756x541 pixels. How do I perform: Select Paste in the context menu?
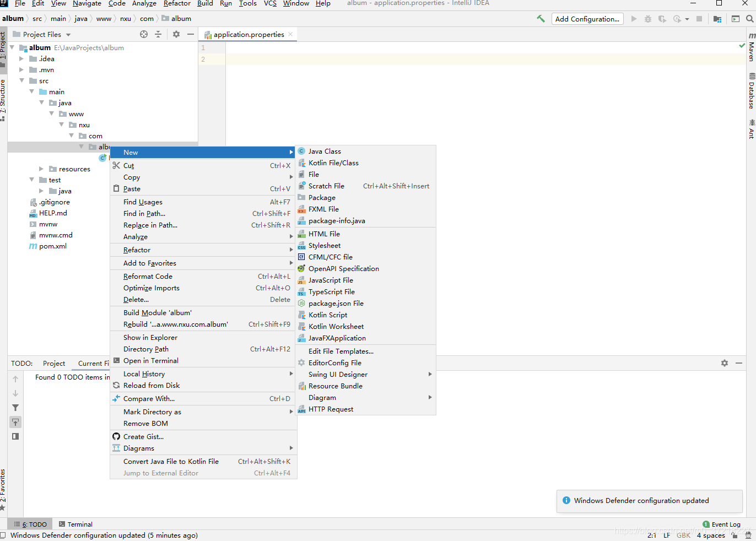[203, 189]
